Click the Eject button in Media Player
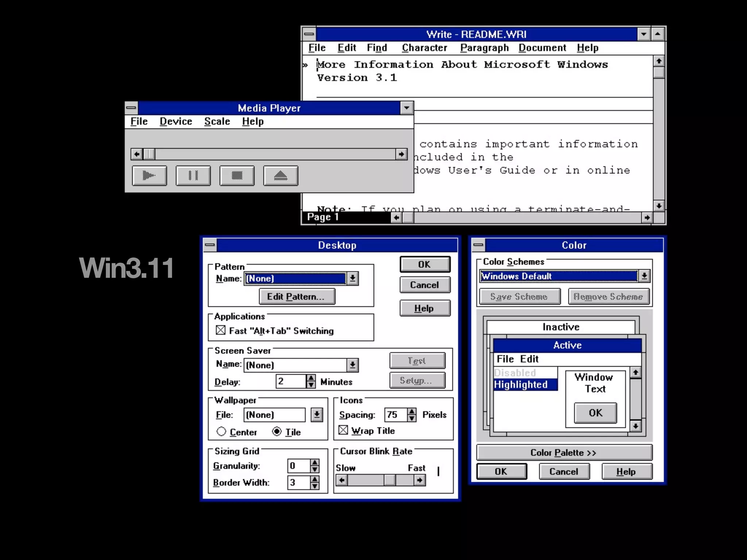747x560 pixels. click(280, 176)
